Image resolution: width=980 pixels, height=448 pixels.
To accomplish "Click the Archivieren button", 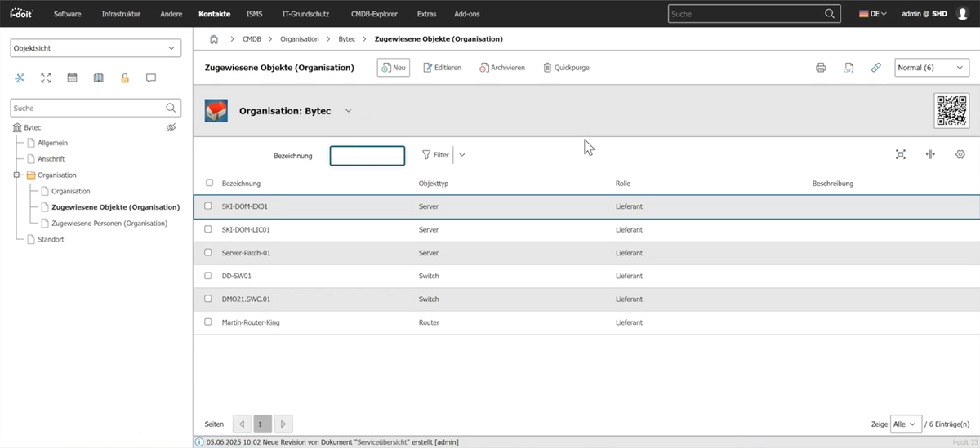I will (502, 68).
